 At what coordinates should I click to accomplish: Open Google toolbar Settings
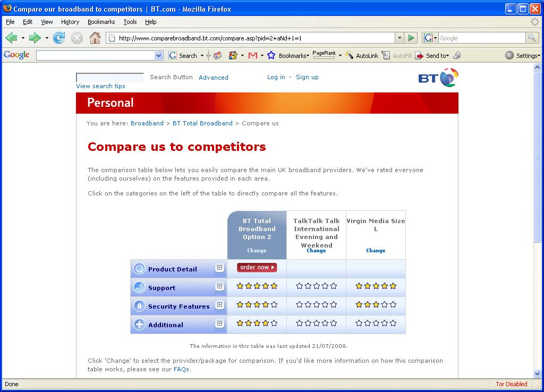(522, 55)
